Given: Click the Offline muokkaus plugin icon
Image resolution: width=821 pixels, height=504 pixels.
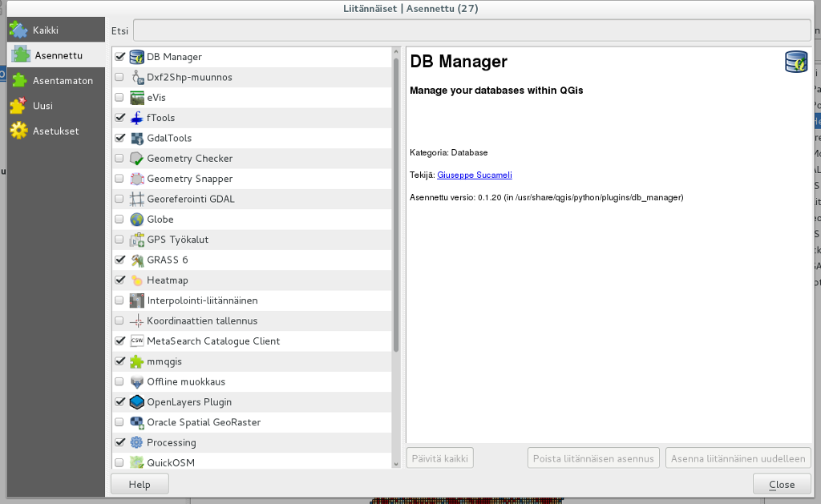Looking at the screenshot, I should pos(137,382).
